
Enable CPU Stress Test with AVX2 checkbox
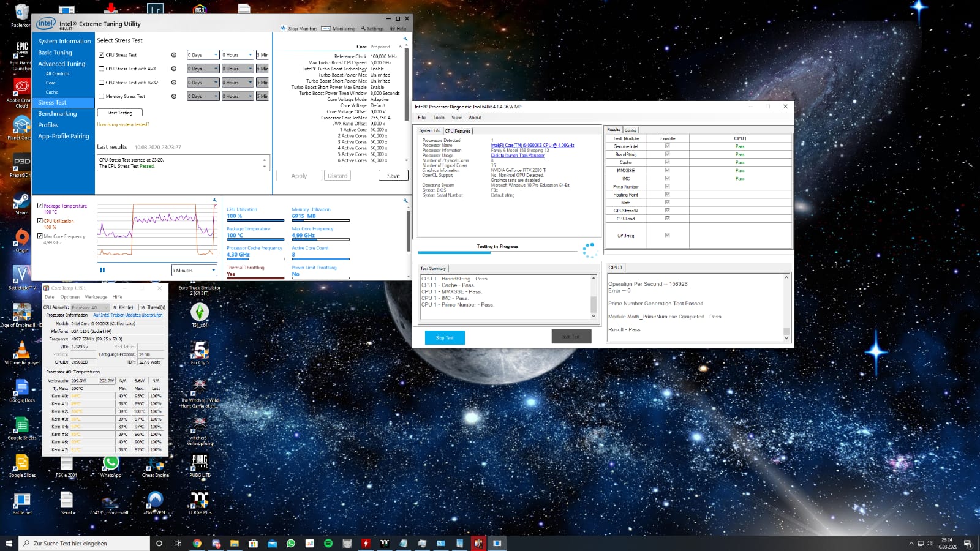point(101,83)
